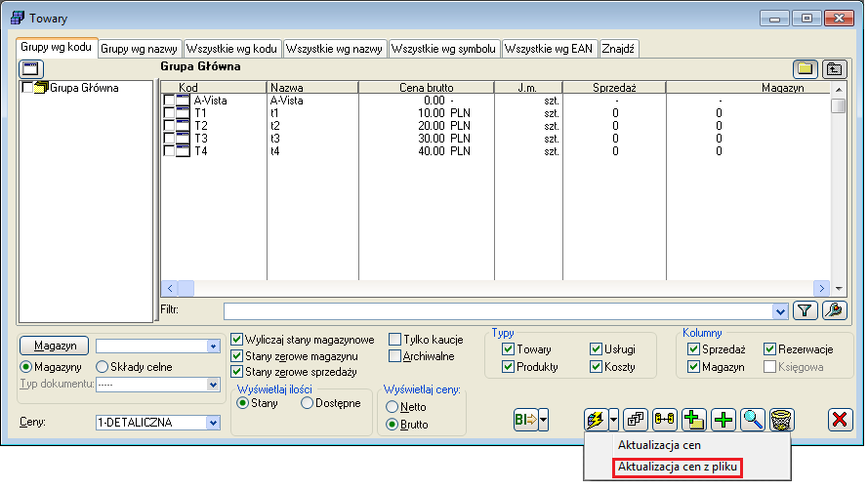Open the Magazyn warehouse dropdown
Image resolution: width=868 pixels, height=490 pixels.
tap(213, 347)
